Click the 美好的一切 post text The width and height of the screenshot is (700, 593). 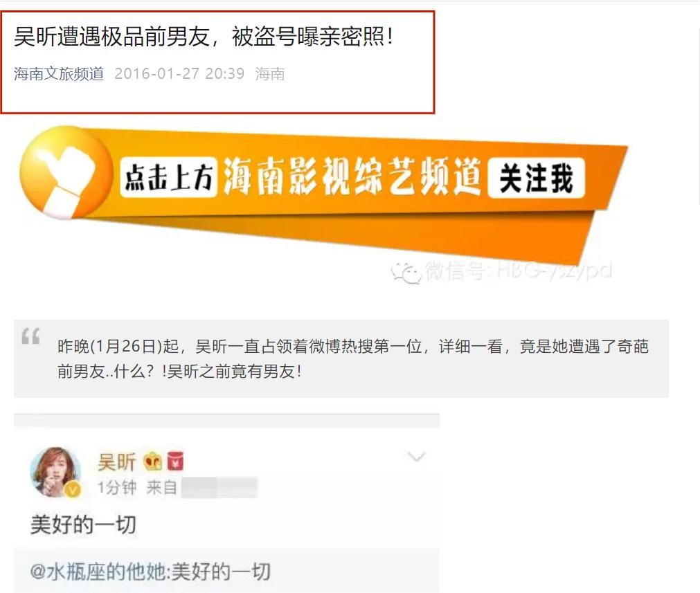[83, 524]
